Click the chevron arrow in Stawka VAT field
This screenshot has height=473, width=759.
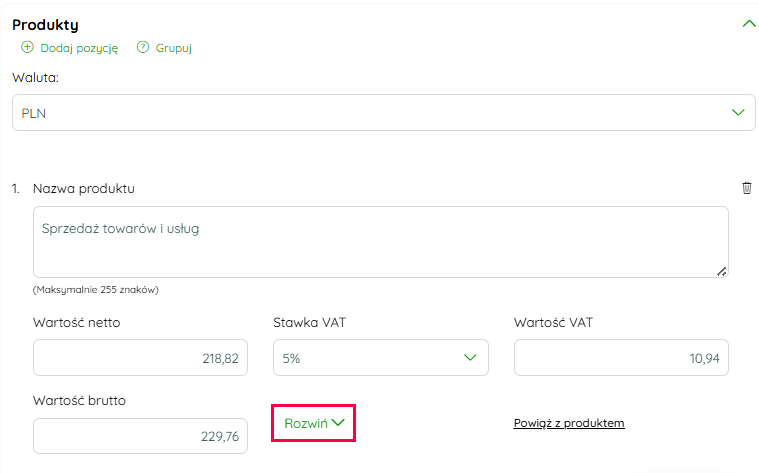pos(470,357)
